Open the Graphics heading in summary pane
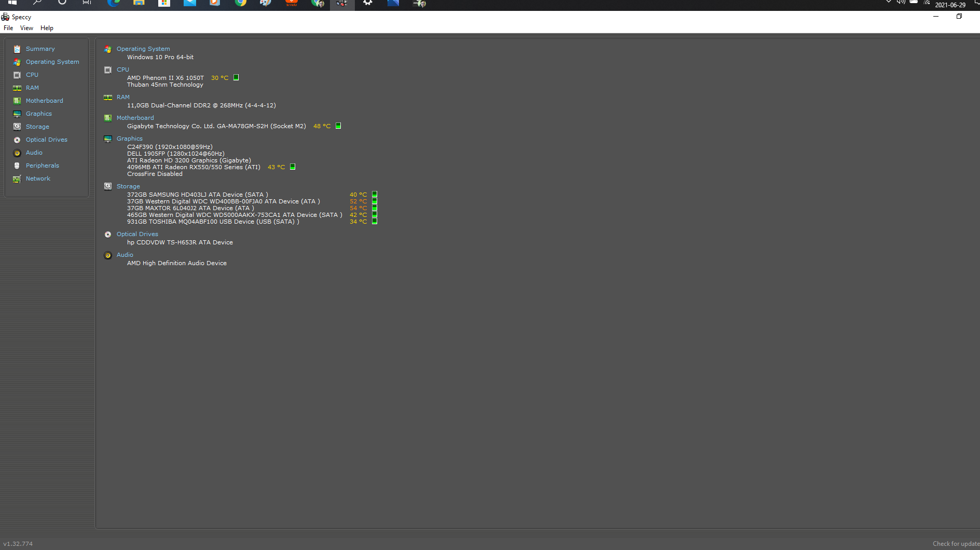The height and width of the screenshot is (550, 980). coord(130,139)
